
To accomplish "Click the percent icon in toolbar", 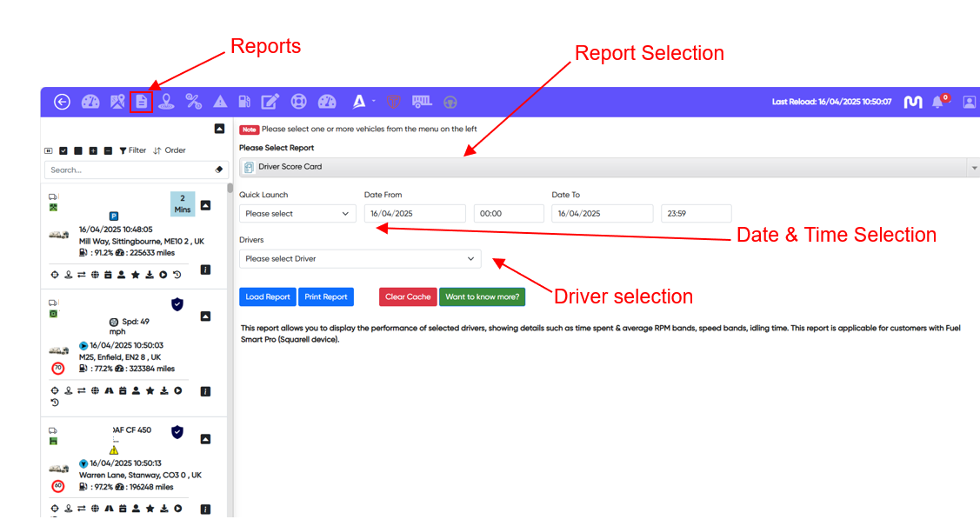I will (x=194, y=102).
